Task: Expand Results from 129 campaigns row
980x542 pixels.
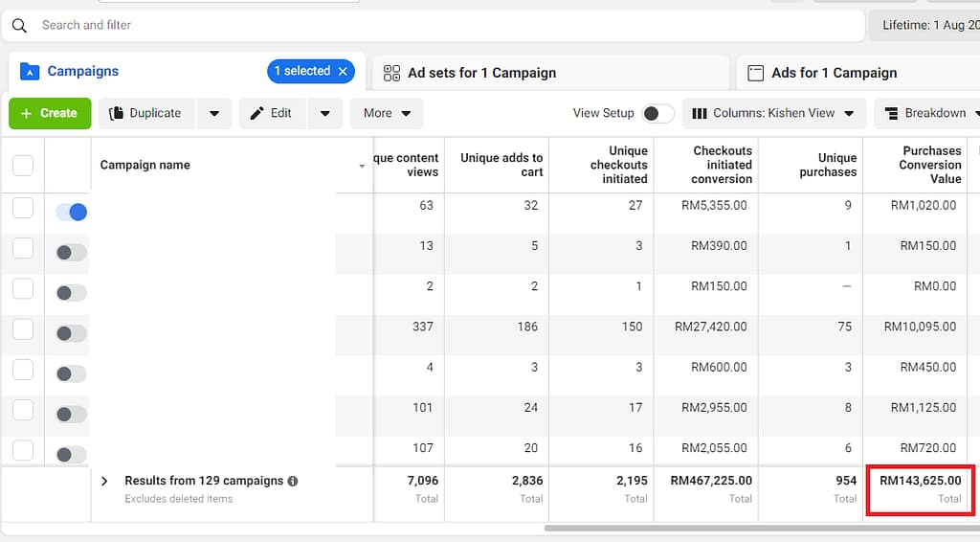Action: click(x=104, y=481)
